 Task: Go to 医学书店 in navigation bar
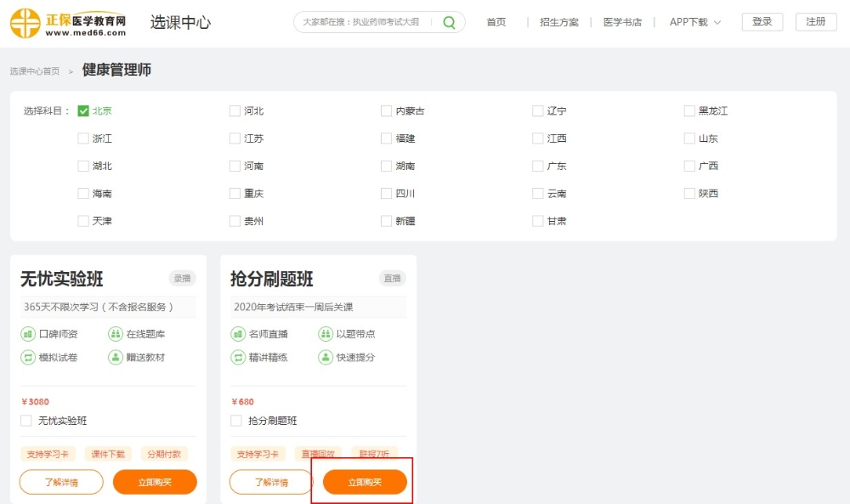[x=624, y=22]
